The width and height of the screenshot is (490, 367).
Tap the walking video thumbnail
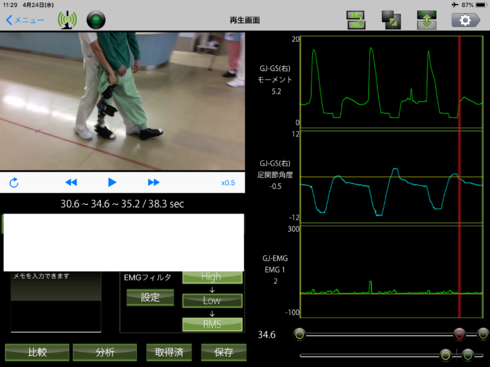point(122,101)
